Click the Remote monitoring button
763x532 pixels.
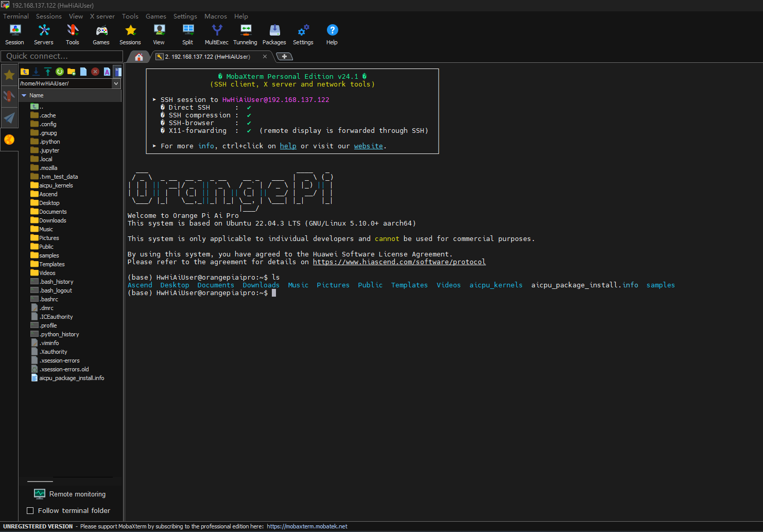(70, 494)
